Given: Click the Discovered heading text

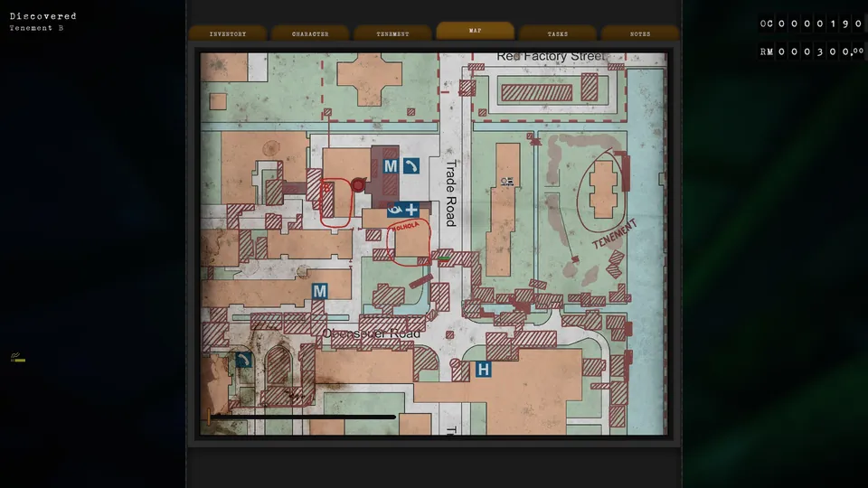Looking at the screenshot, I should (x=43, y=16).
